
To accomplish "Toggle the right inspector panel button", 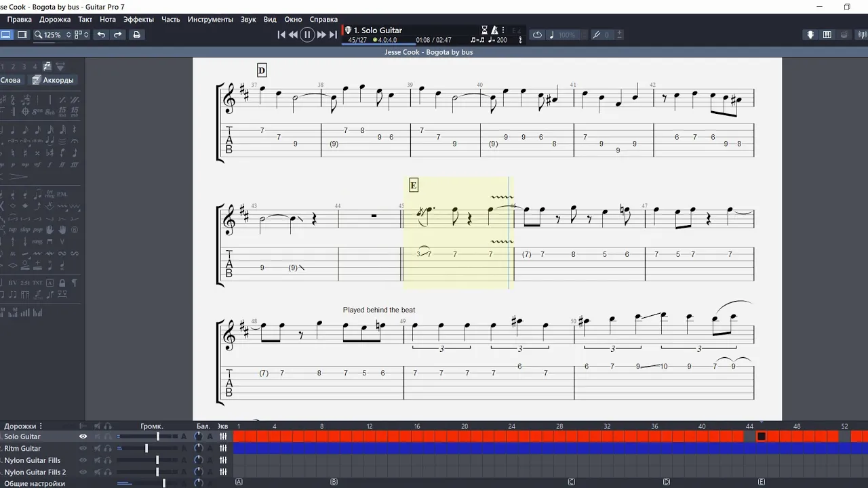I will (22, 35).
